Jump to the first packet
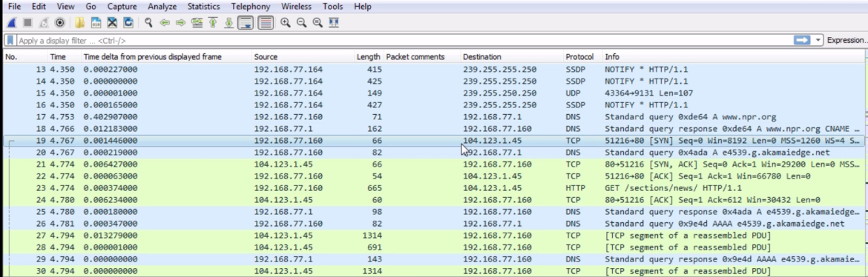 (213, 23)
